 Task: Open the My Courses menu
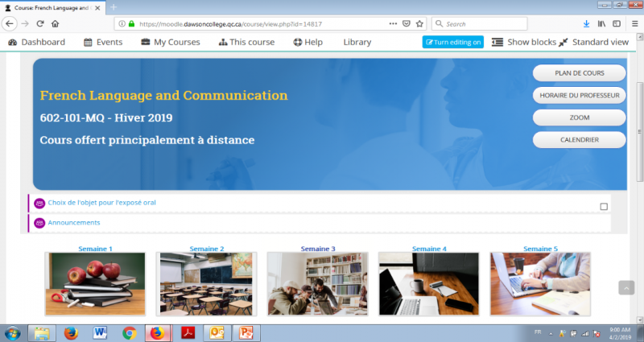tap(171, 42)
